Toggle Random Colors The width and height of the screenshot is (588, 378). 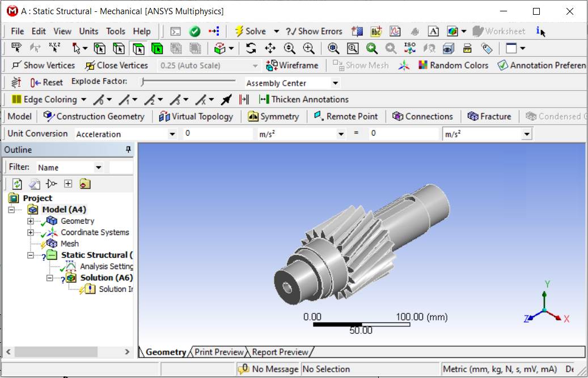tap(454, 65)
